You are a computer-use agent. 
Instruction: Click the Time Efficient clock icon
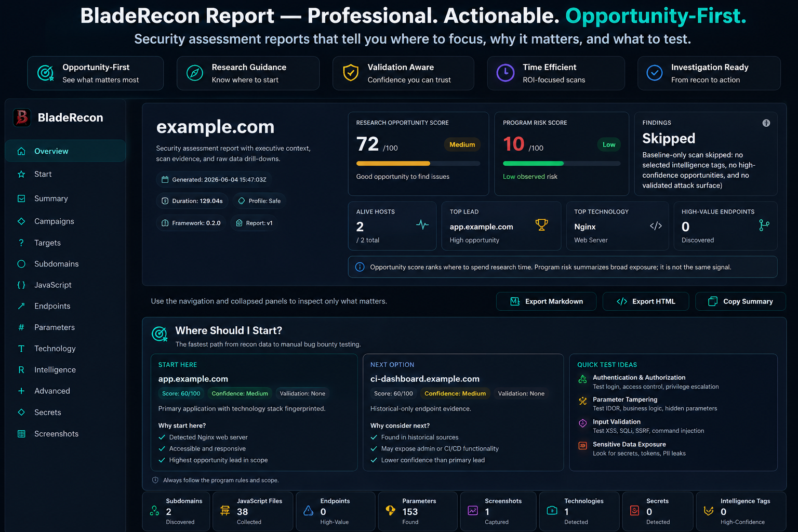[506, 73]
